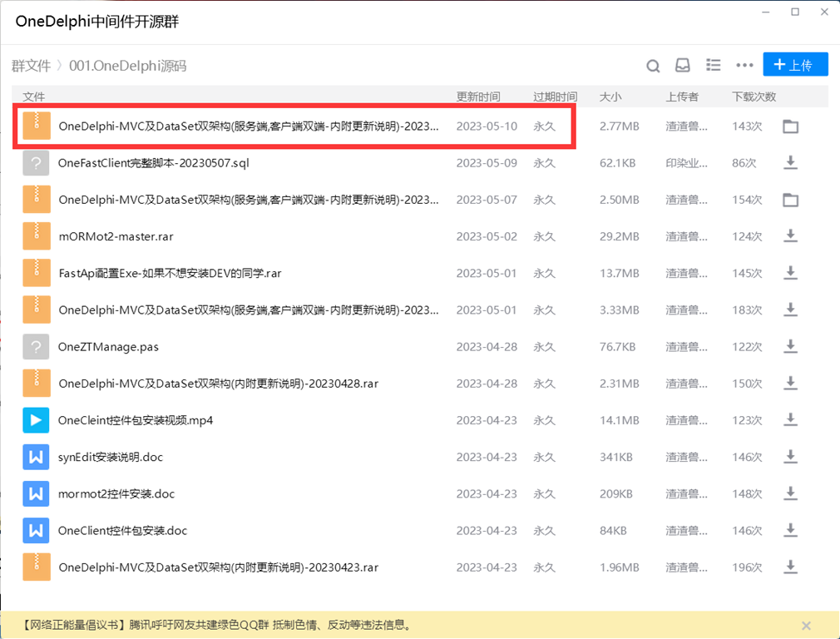Image resolution: width=840 pixels, height=639 pixels.
Task: Sort by 下载次数 column header
Action: pyautogui.click(x=754, y=97)
